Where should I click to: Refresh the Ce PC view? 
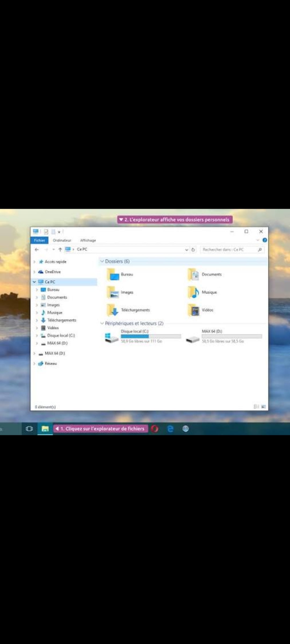(x=193, y=250)
